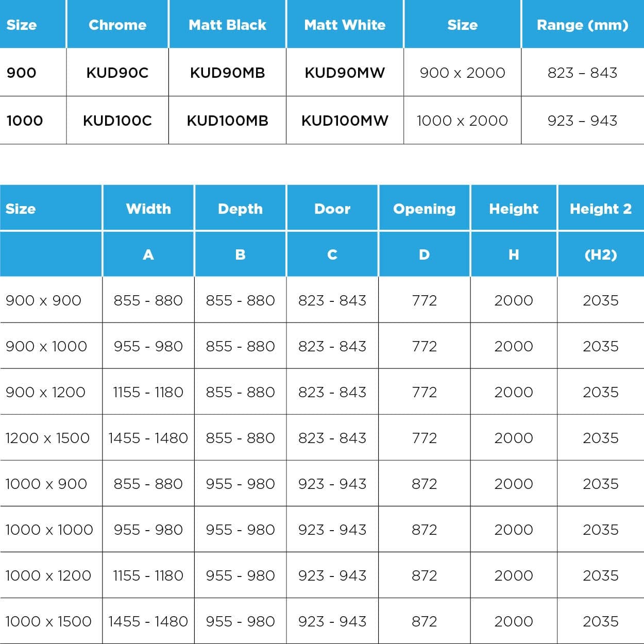Screen dimensions: 644x644
Task: Click the 1000 x 2000 size cell
Action: coord(462,121)
